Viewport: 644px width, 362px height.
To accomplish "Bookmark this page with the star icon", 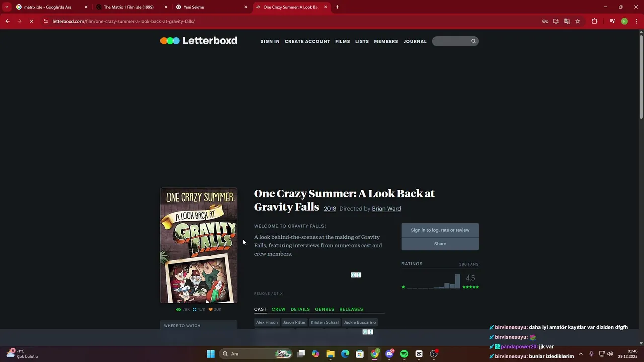I will pyautogui.click(x=578, y=21).
